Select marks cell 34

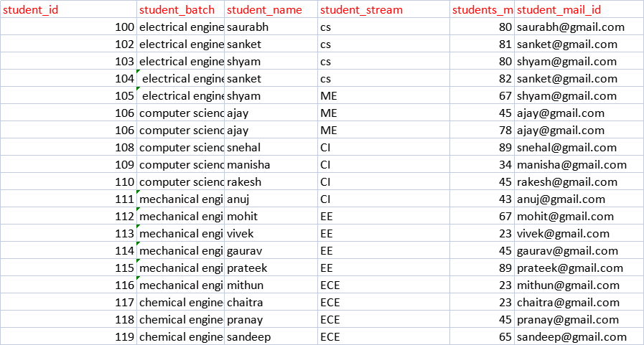(482, 164)
